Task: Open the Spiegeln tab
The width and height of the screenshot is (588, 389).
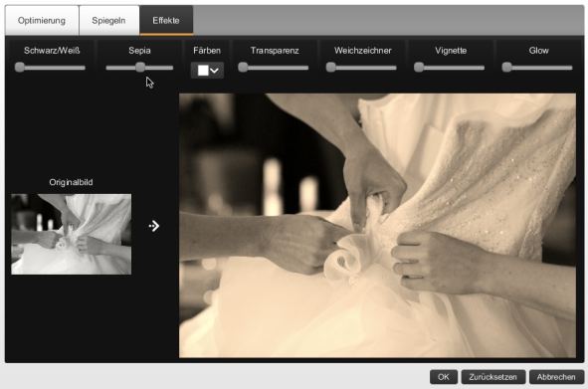Action: 108,20
